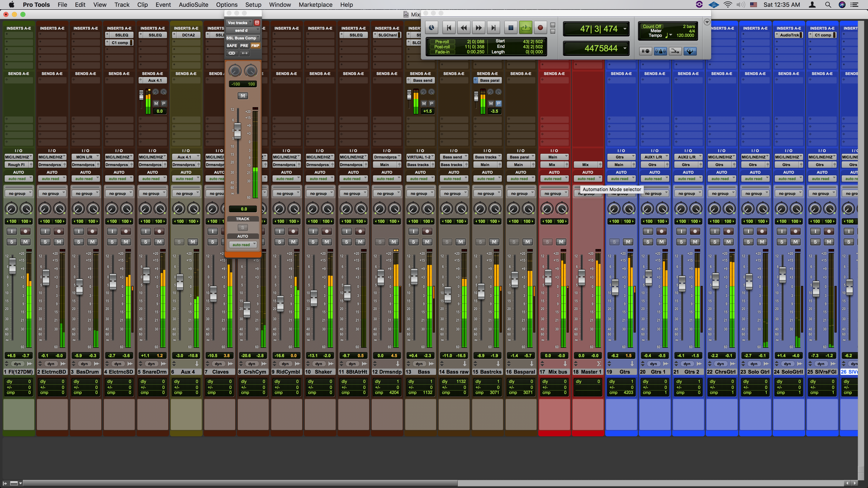Click the send window level fader
Viewport: 868px width, 488px height.
click(238, 131)
